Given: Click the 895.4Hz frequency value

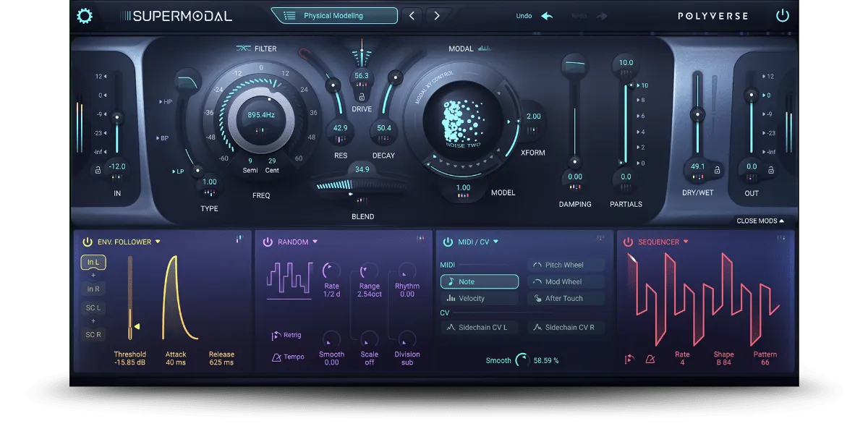Looking at the screenshot, I should click(x=261, y=115).
